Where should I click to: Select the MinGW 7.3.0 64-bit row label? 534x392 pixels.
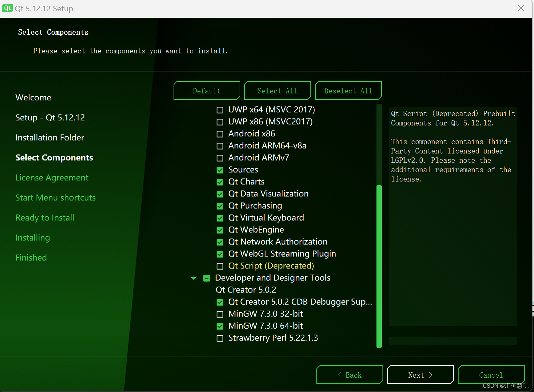pyautogui.click(x=266, y=326)
